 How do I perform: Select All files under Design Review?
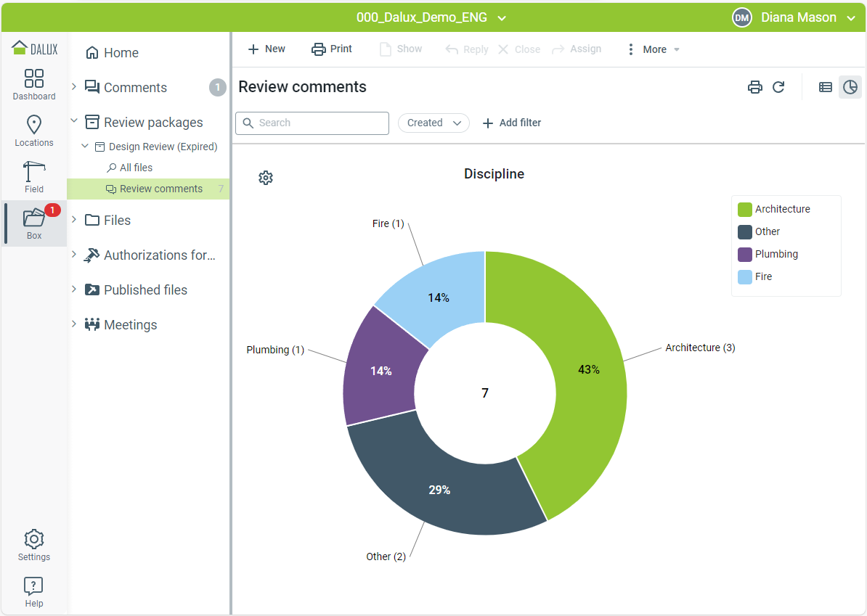click(x=136, y=168)
